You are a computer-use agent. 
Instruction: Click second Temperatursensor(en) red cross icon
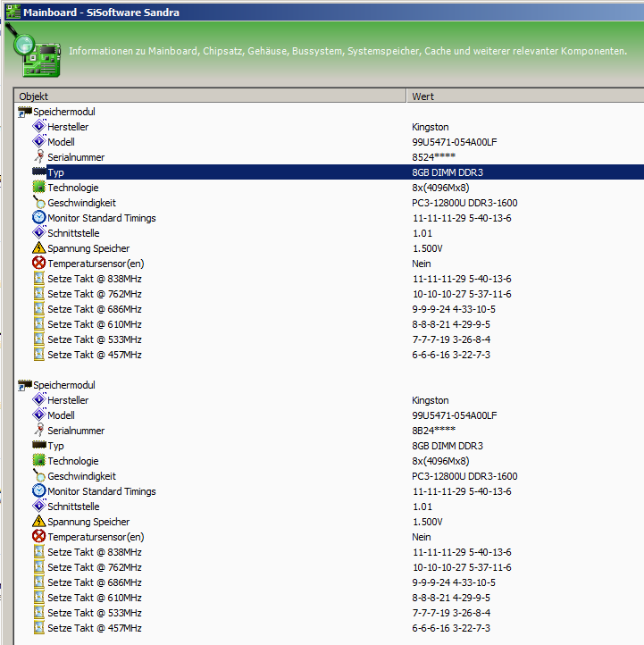39,536
